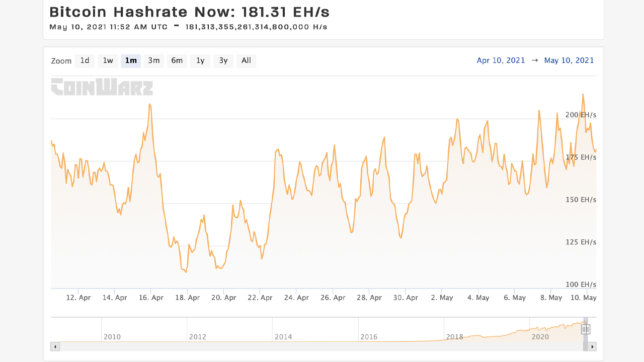
Task: Show All hashrate history
Action: [246, 61]
